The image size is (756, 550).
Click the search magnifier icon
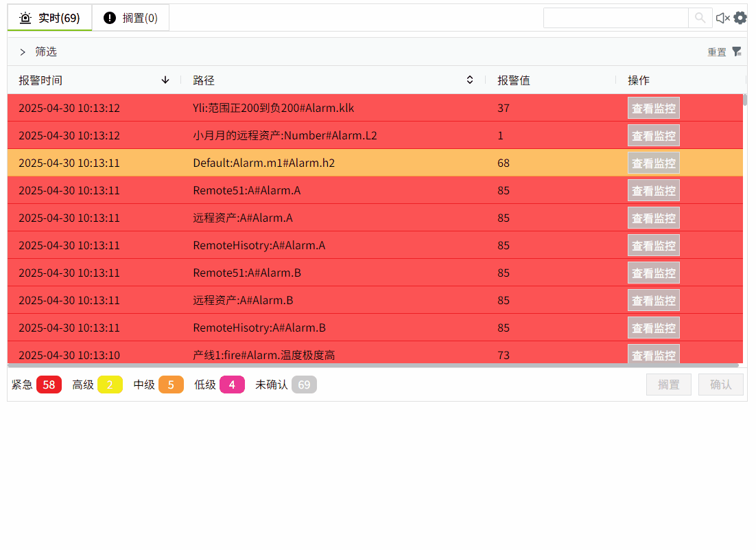click(x=700, y=18)
